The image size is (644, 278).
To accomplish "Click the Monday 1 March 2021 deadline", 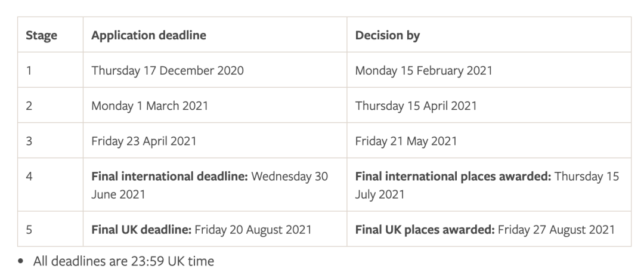I will coord(149,106).
